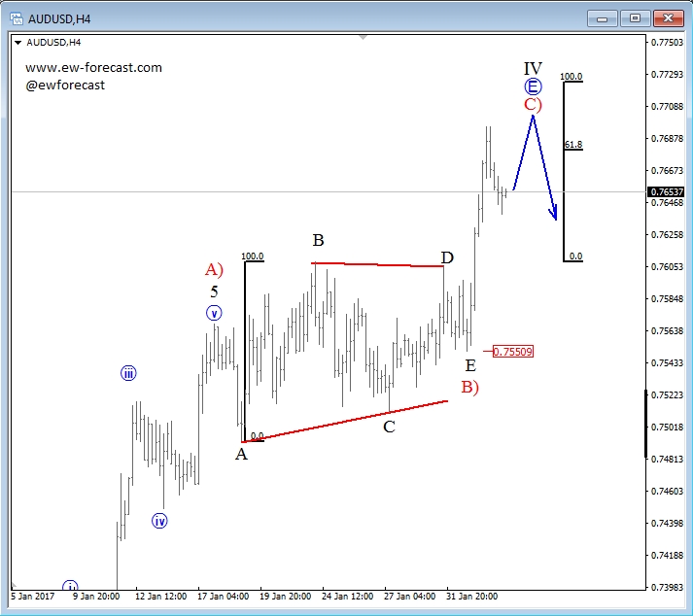Click the 0.76053 price scale value
This screenshot has width=693, height=616.
coord(667,266)
